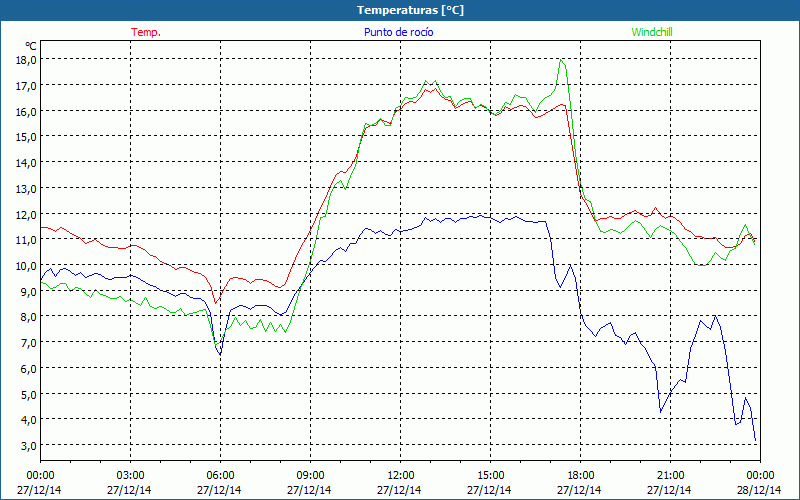Click the 6,0 y-axis value
800x500 pixels.
click(29, 368)
